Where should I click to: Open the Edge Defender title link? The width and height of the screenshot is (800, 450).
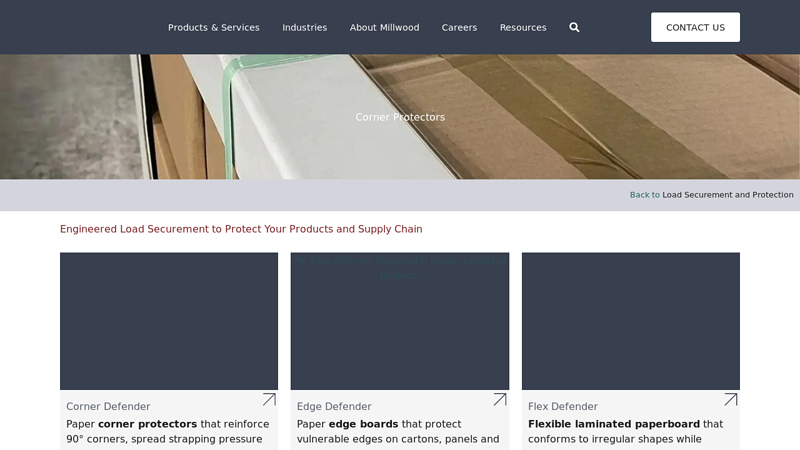[334, 407]
